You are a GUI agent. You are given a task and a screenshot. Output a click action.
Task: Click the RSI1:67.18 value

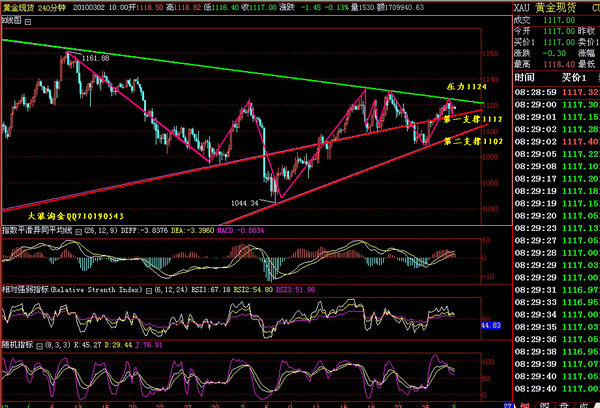[210, 290]
